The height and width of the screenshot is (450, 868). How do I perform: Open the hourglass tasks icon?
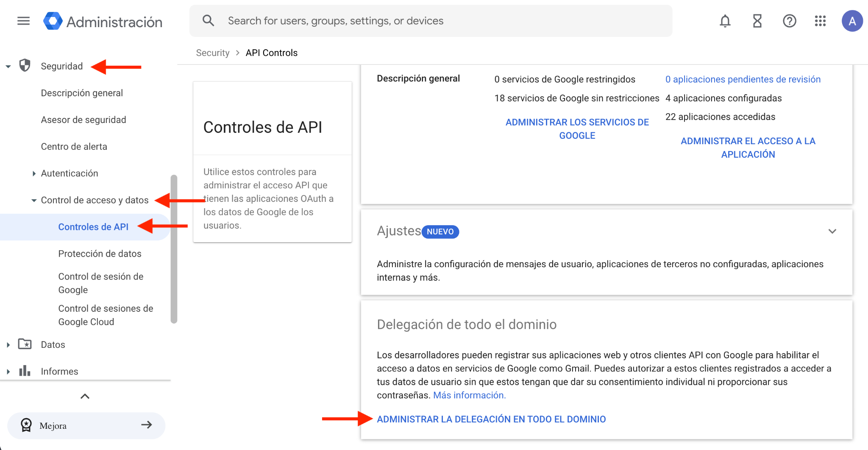click(757, 21)
